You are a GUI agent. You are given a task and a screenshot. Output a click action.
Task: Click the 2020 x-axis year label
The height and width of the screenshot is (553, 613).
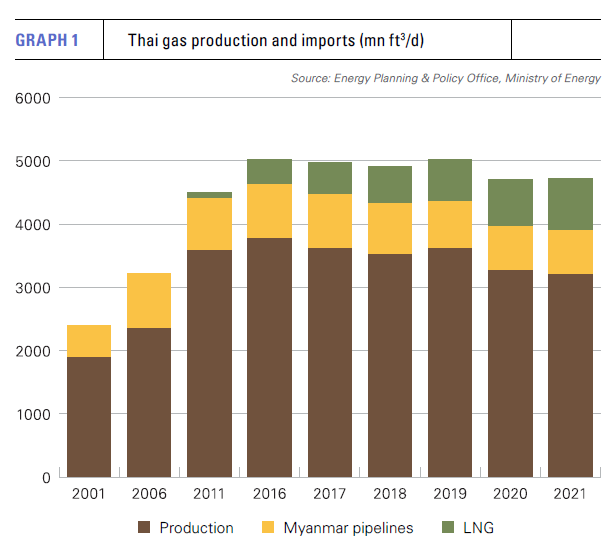(x=511, y=493)
